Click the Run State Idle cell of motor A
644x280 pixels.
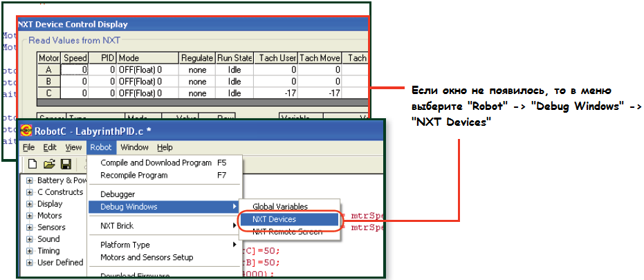[234, 70]
